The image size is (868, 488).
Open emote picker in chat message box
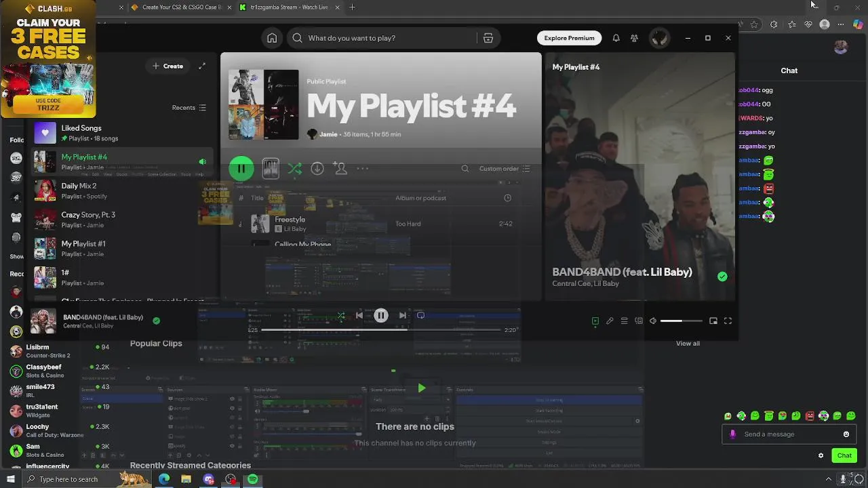pos(846,434)
